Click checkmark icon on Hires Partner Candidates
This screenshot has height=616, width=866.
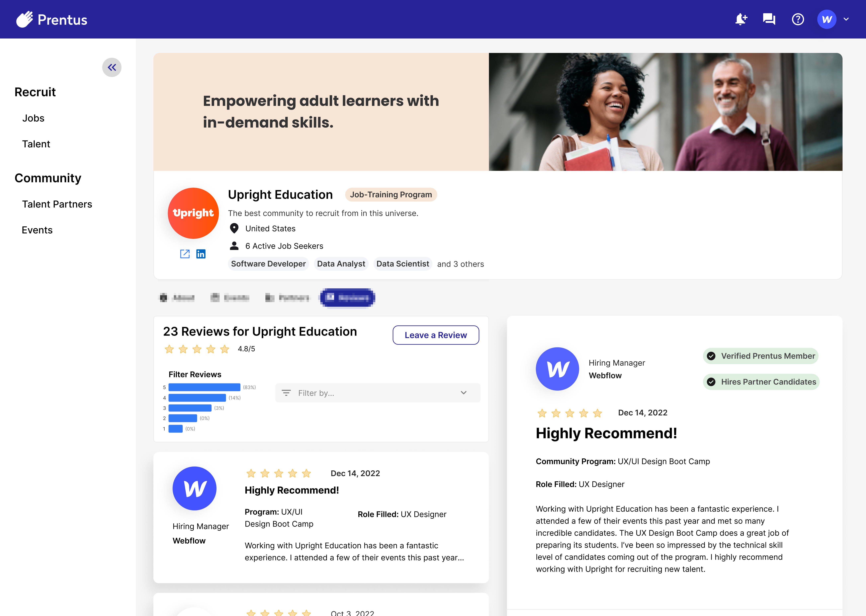(x=711, y=382)
